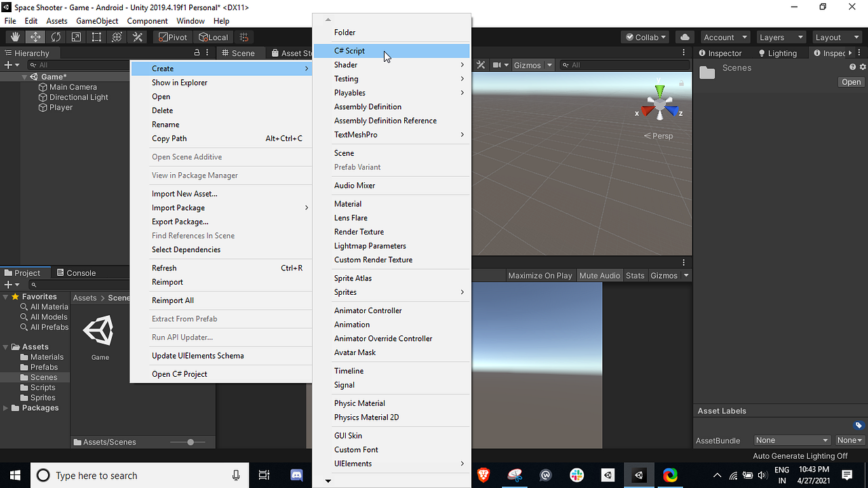Viewport: 868px width, 488px height.
Task: Toggle Local handle rotation
Action: (214, 37)
